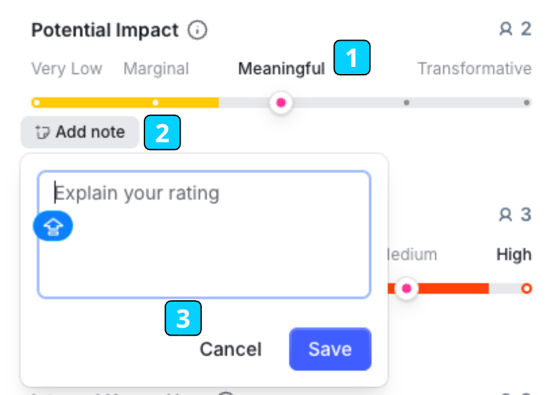Click the pink handle on Potential Impact slider
Viewport: 547px width, 395px height.
click(x=281, y=103)
